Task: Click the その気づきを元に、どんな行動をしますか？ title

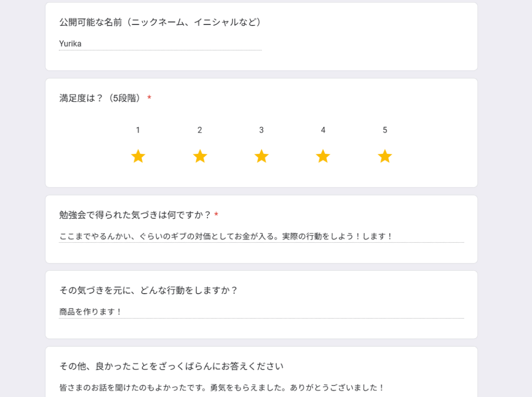Action: click(148, 290)
